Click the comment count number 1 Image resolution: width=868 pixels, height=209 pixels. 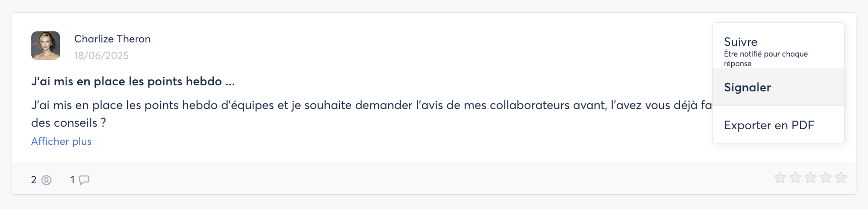[73, 180]
